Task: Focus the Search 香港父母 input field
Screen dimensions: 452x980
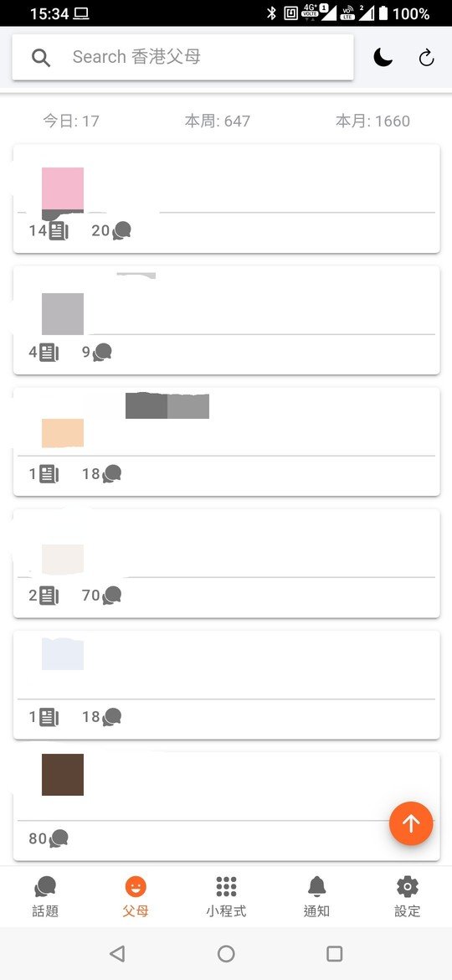Action: [182, 57]
